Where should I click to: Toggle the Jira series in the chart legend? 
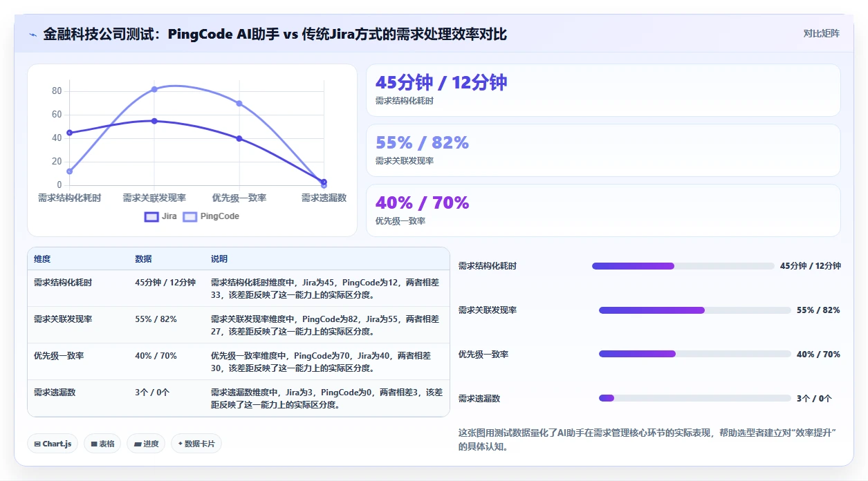coord(160,216)
